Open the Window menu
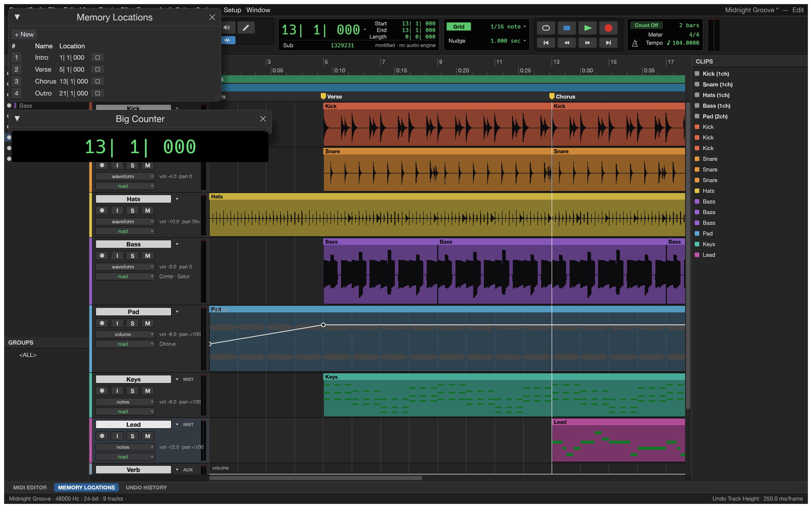The image size is (812, 508). [258, 10]
